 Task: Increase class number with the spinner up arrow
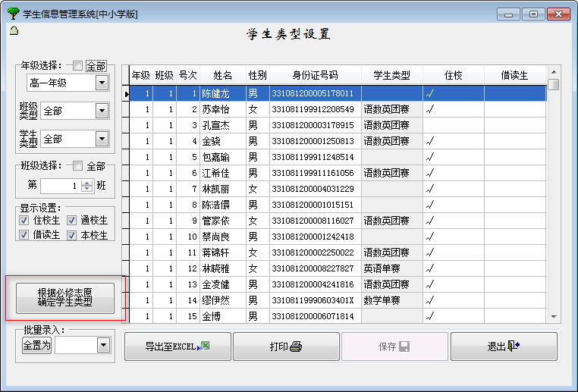[86, 183]
